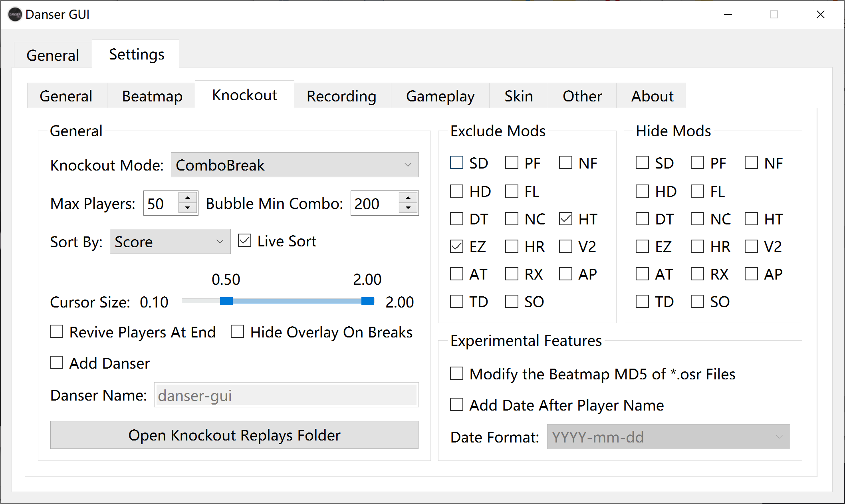Minimize the Danser GUI window

728,15
